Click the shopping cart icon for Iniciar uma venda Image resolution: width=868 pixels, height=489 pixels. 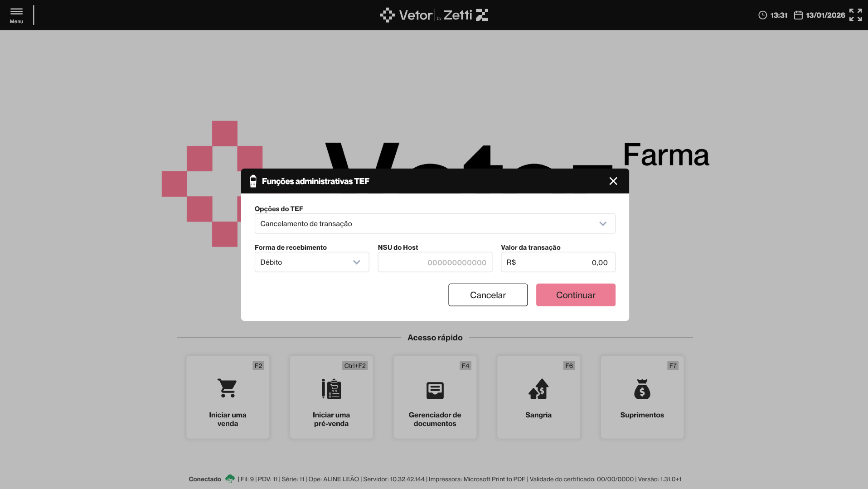[x=227, y=388]
